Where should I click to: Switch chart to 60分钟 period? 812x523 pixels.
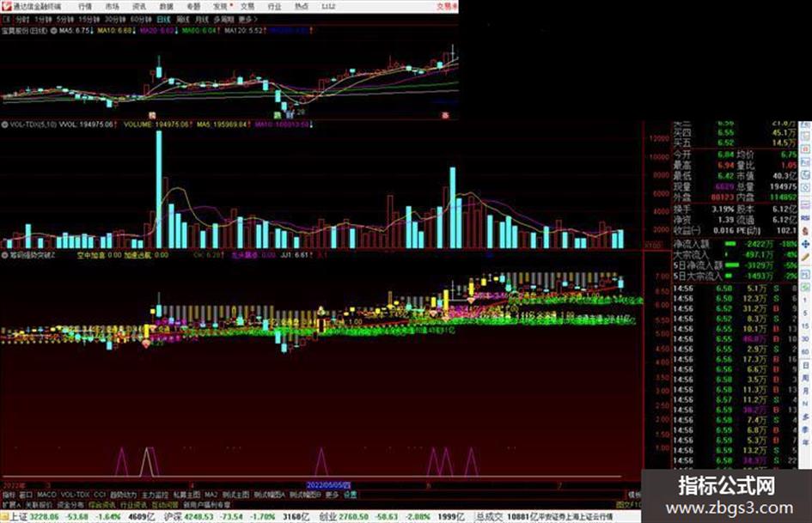[141, 19]
